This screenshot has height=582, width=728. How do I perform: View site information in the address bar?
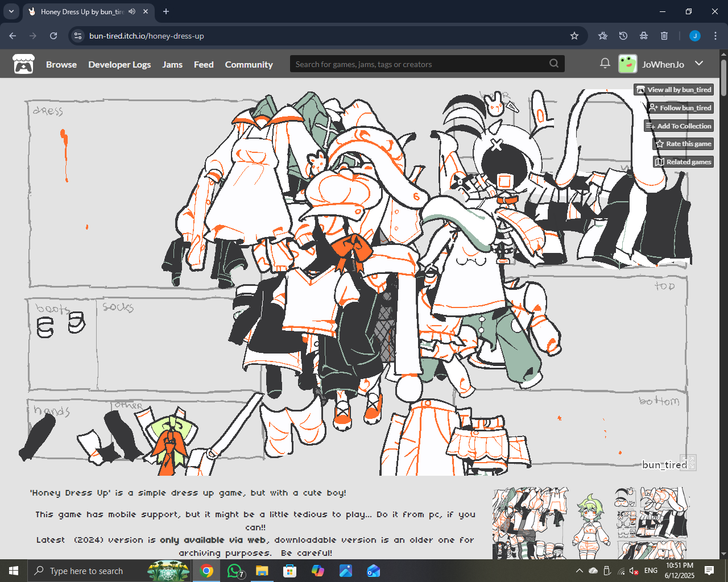[78, 36]
